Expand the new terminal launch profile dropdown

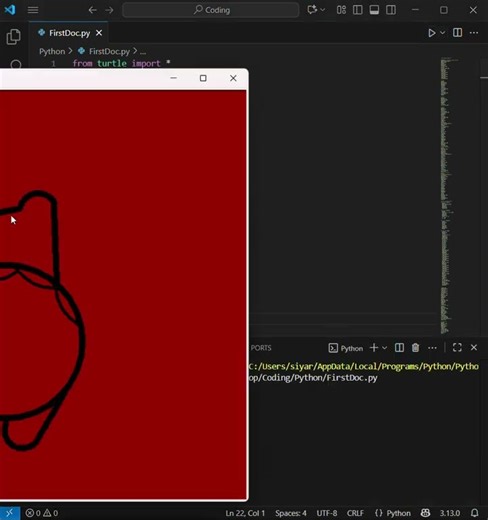tap(384, 348)
